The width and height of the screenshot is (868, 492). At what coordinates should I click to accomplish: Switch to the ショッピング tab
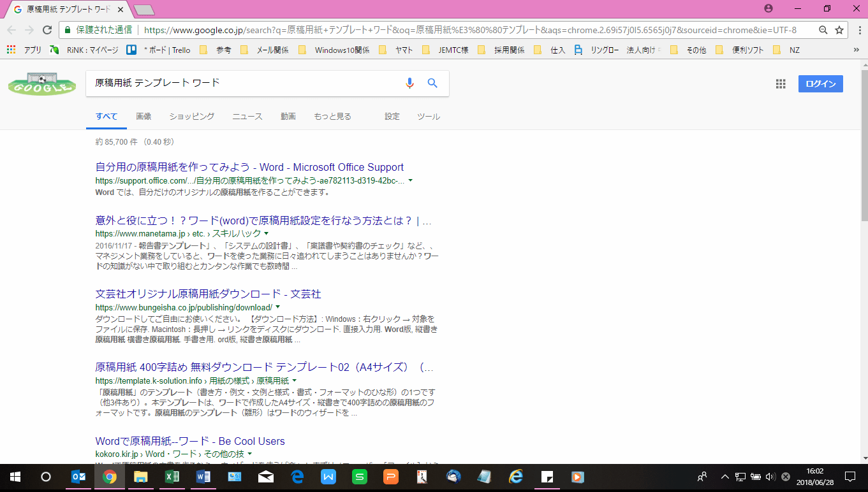[192, 117]
